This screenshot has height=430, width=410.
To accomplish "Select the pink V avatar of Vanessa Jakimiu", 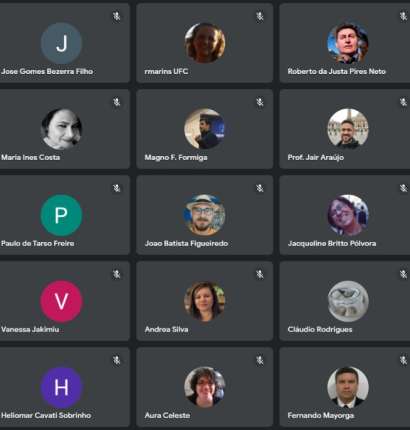I will [x=61, y=301].
